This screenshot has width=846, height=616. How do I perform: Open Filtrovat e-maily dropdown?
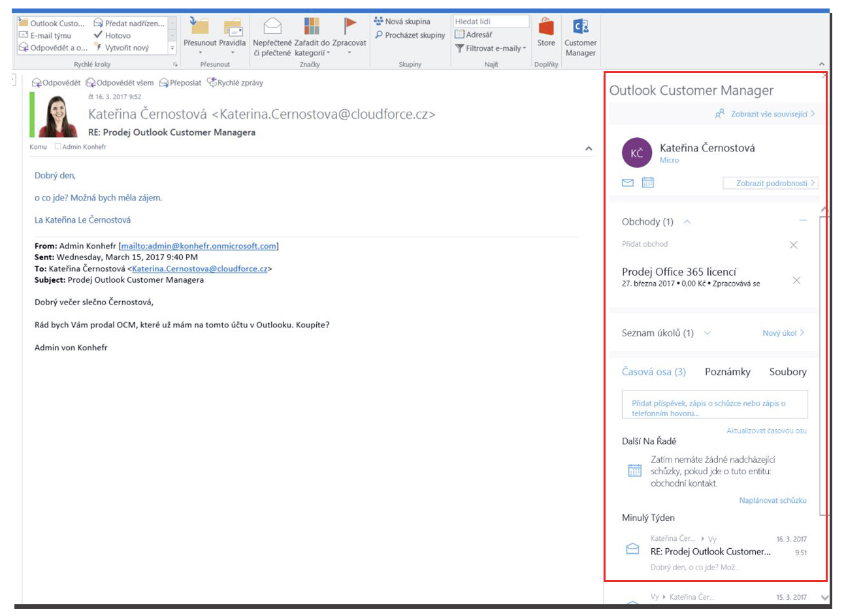pos(491,48)
